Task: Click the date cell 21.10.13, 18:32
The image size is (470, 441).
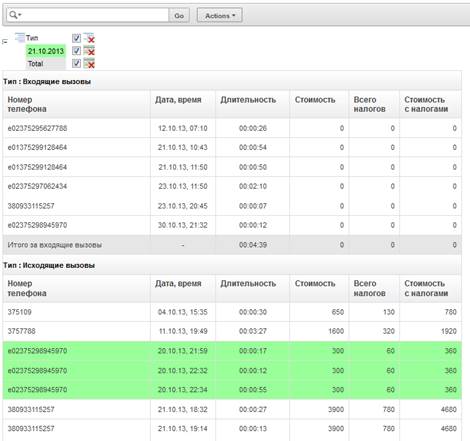Action: coord(183,409)
